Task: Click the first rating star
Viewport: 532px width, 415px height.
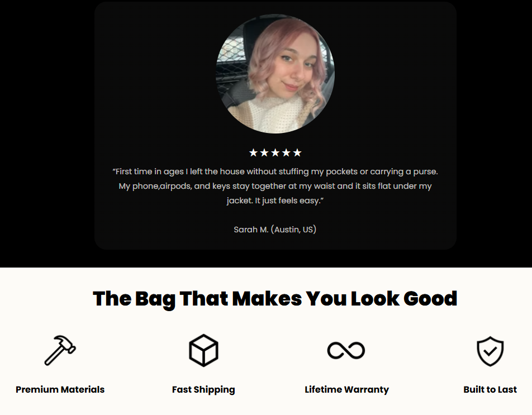Action: (253, 152)
